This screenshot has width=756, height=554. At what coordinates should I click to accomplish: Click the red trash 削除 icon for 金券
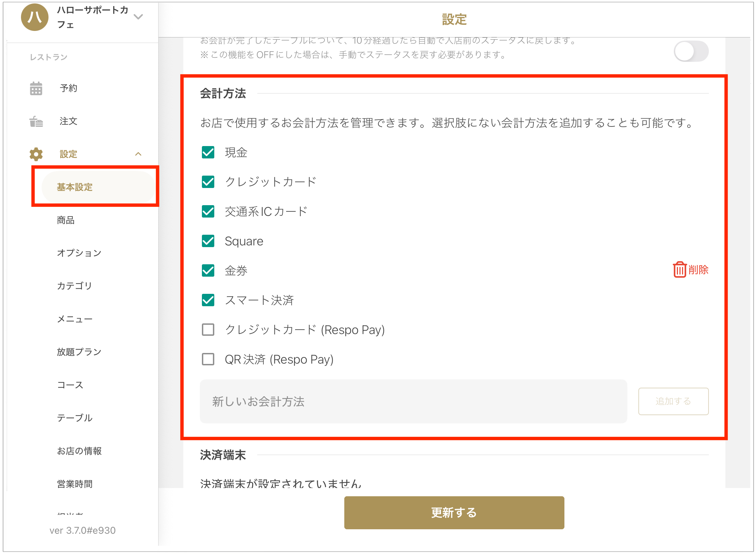tap(680, 269)
